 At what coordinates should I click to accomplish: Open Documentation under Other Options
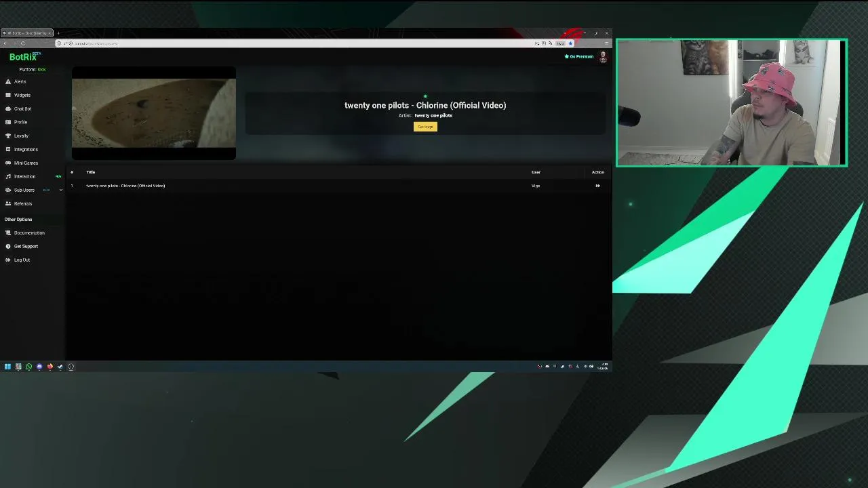[29, 232]
